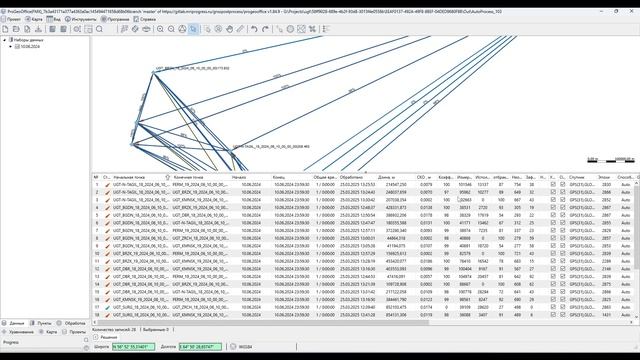Click the Выбранные: 0 status text
The width and height of the screenshot is (640, 360).
point(156,329)
